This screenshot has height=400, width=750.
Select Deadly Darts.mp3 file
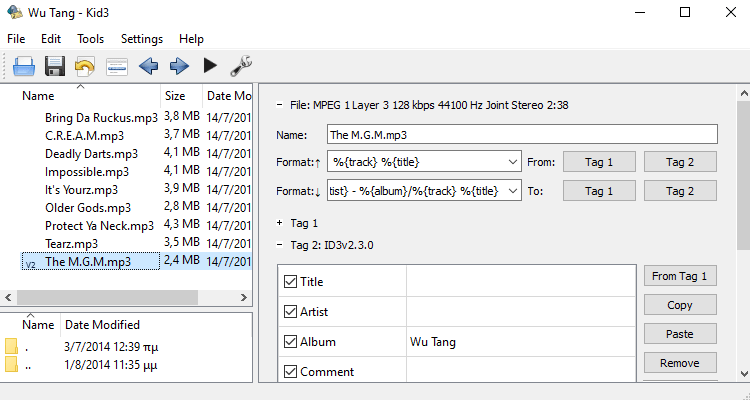pyautogui.click(x=91, y=154)
